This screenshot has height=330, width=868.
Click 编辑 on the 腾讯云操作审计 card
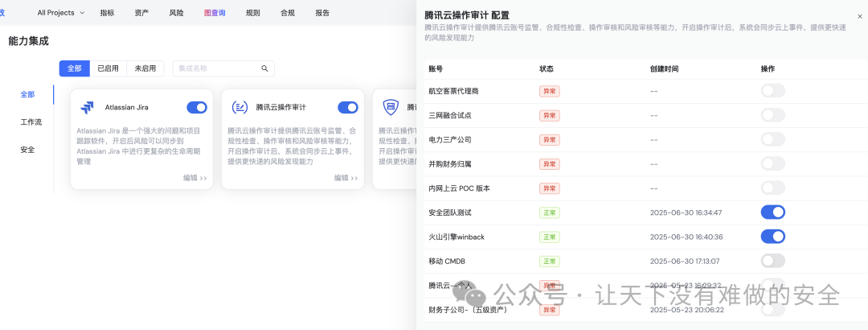point(346,178)
